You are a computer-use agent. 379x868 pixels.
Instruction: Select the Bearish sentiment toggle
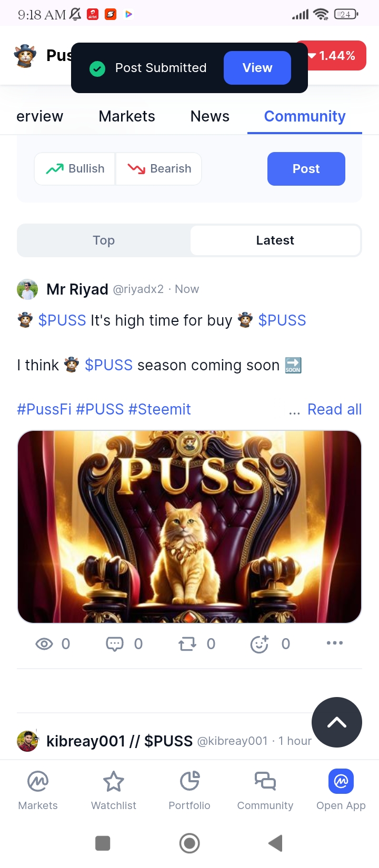tap(159, 169)
